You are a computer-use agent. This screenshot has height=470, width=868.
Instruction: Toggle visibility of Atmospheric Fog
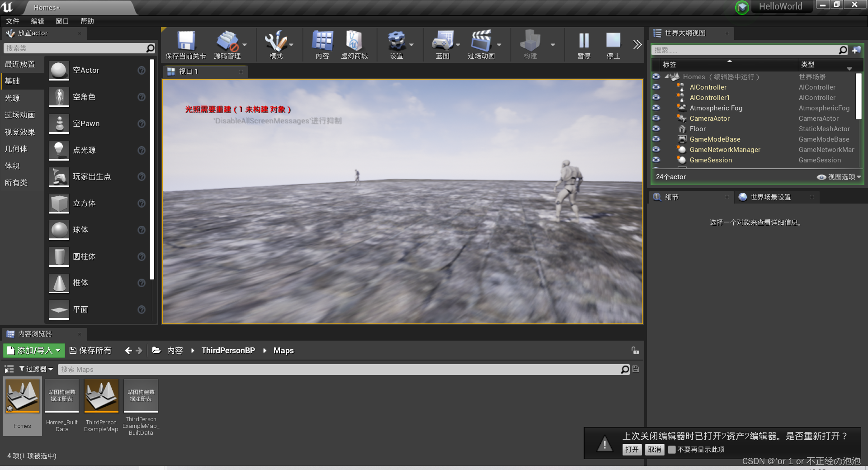(656, 108)
